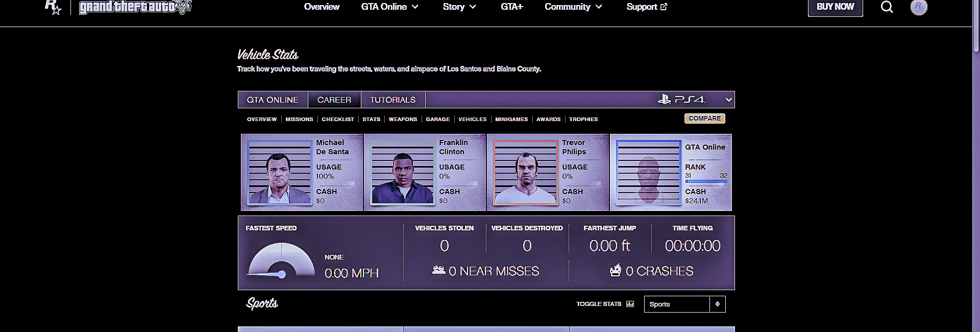980x332 pixels.
Task: Click the Franklin Clinton name text
Action: tap(453, 147)
